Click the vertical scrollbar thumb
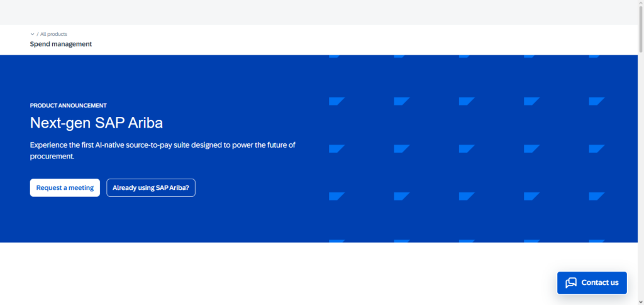 coord(641,29)
